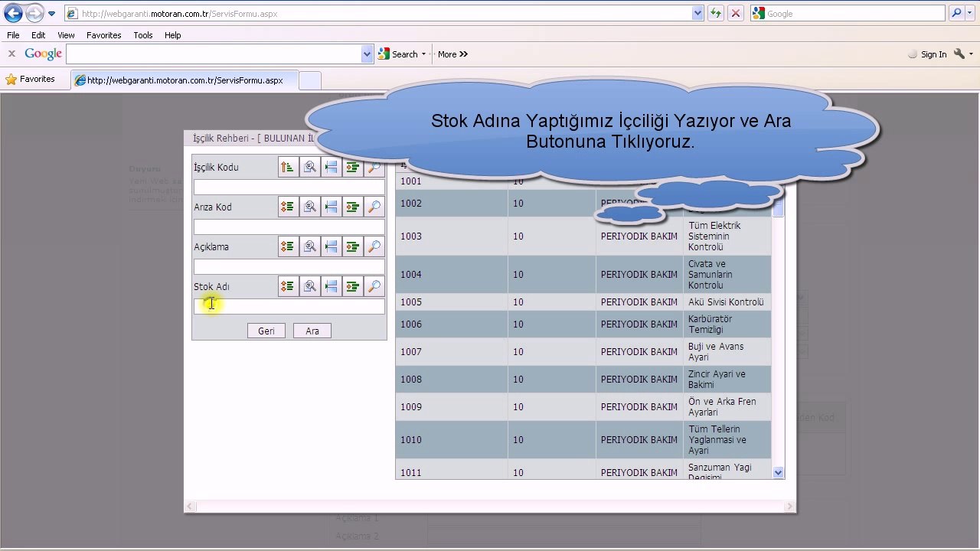The height and width of the screenshot is (551, 980).
Task: Open the recent pages dropdown arrow
Action: (x=51, y=14)
